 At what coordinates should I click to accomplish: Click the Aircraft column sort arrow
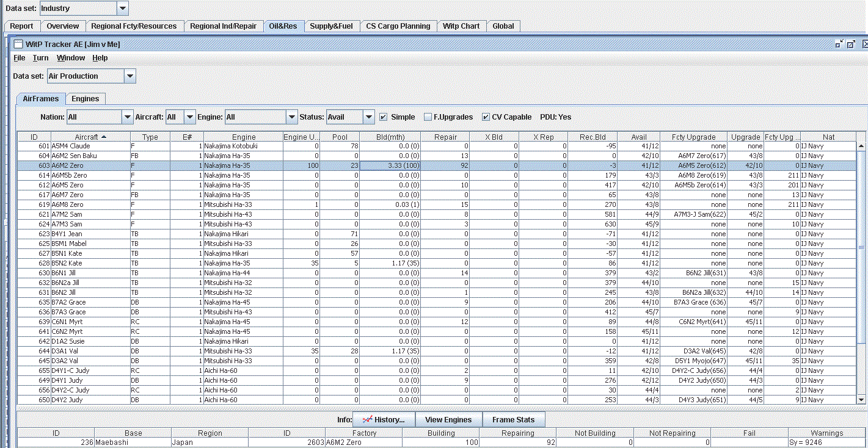tap(104, 137)
